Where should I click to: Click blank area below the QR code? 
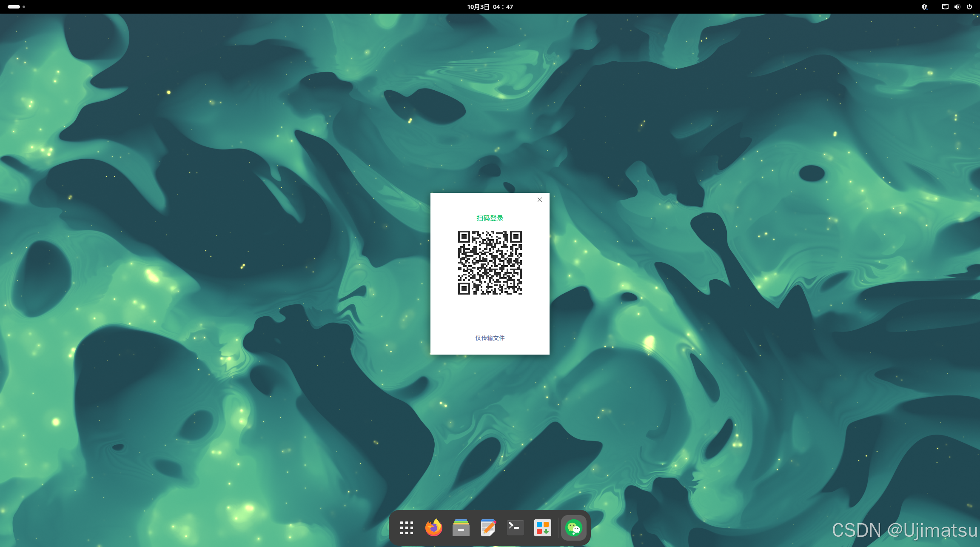coord(490,315)
